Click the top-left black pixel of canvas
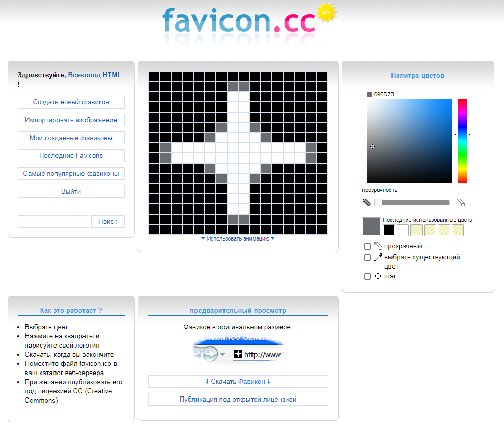The height and width of the screenshot is (425, 504). coord(154,76)
